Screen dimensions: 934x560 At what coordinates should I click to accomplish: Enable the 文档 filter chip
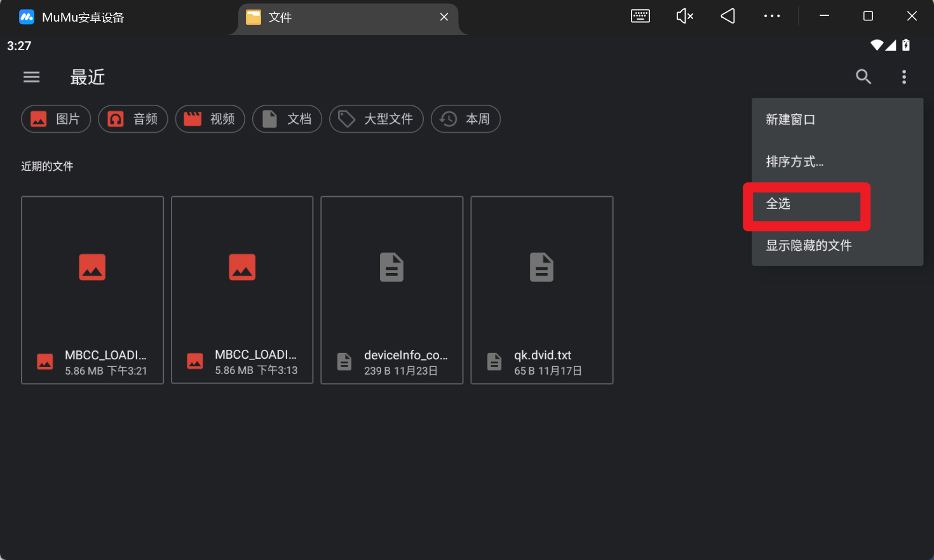(x=287, y=119)
